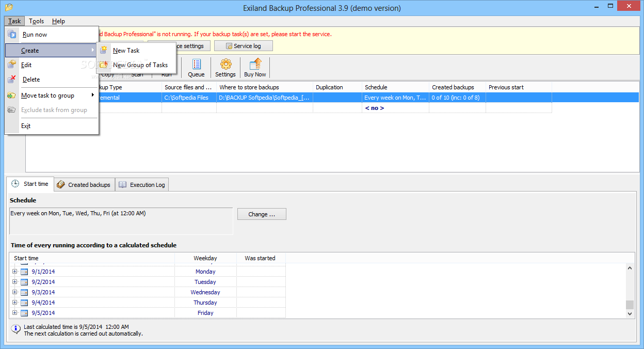Click the clock icon on Start time tab
The image size is (644, 349).
coord(15,184)
